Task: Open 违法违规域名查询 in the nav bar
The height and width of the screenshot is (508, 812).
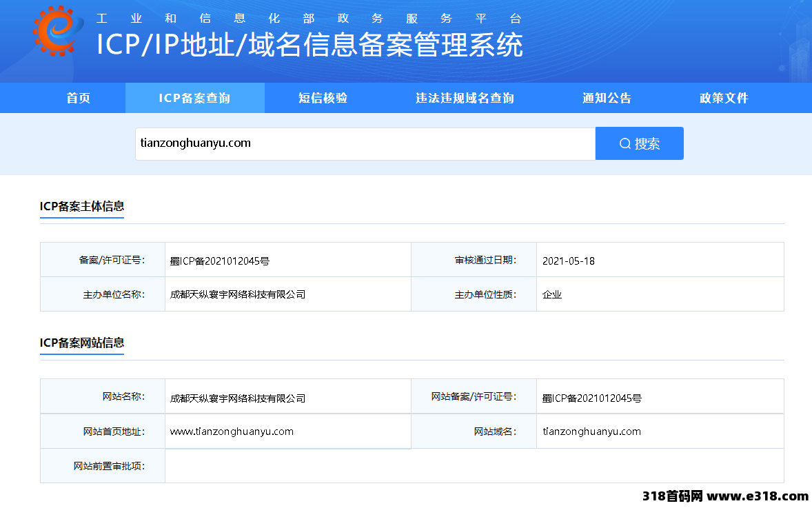Action: coord(465,98)
